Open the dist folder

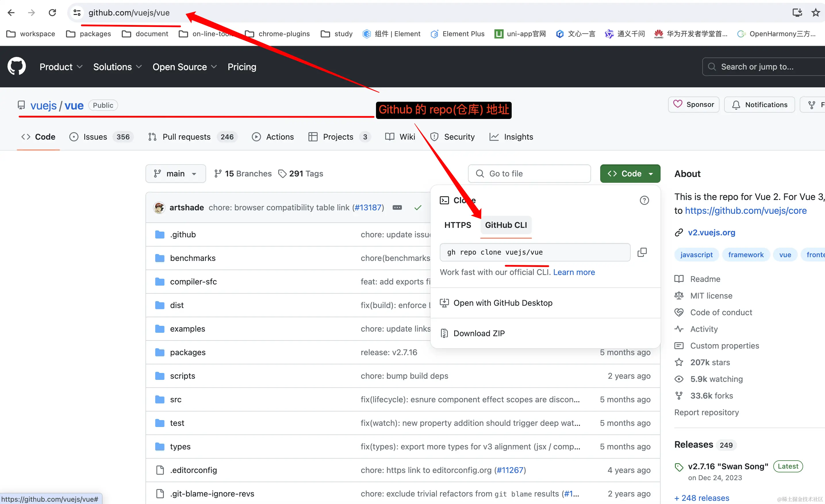pos(177,305)
